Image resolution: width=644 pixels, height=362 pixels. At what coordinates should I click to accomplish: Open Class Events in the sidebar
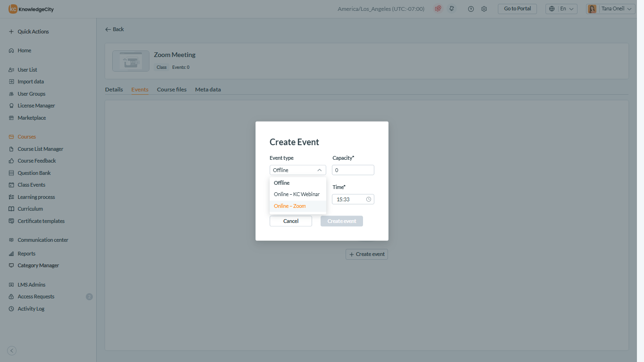(x=32, y=185)
